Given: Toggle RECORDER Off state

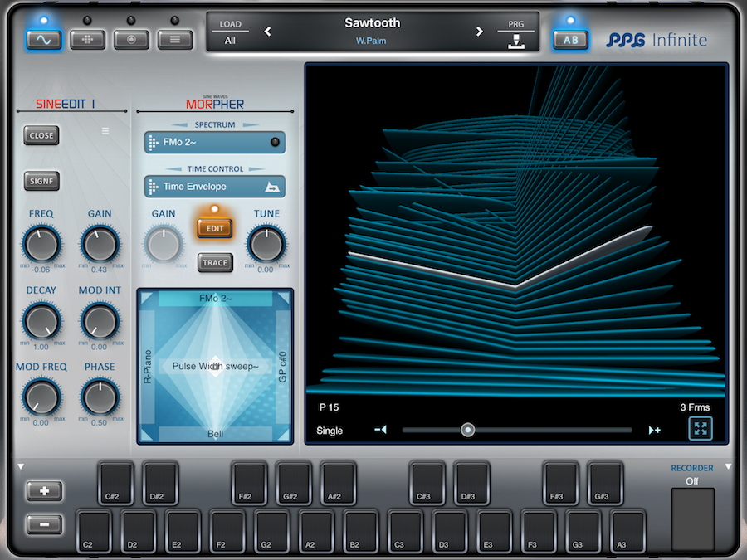Looking at the screenshot, I should (691, 481).
